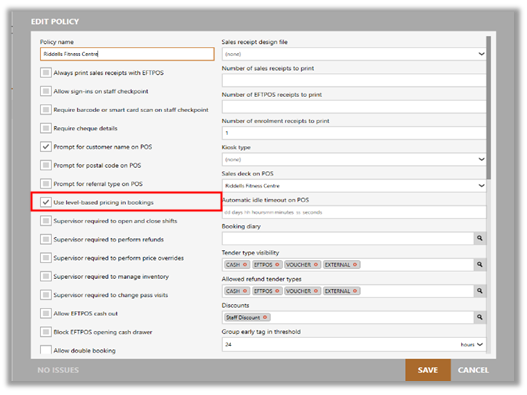The image size is (527, 395).
Task: Remove VOUCHER tag from Allowed refund tender types
Action: coord(316,291)
